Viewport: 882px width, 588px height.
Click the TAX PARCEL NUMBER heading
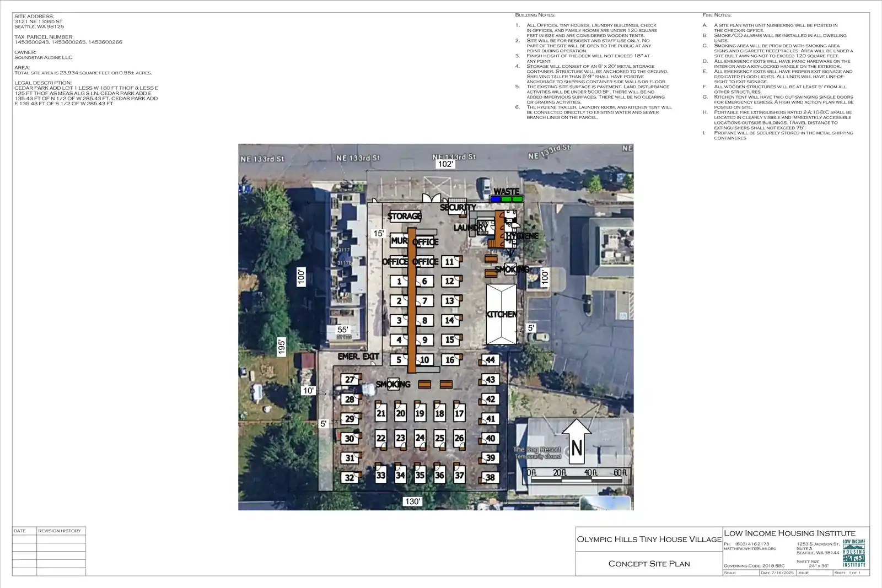pyautogui.click(x=44, y=37)
